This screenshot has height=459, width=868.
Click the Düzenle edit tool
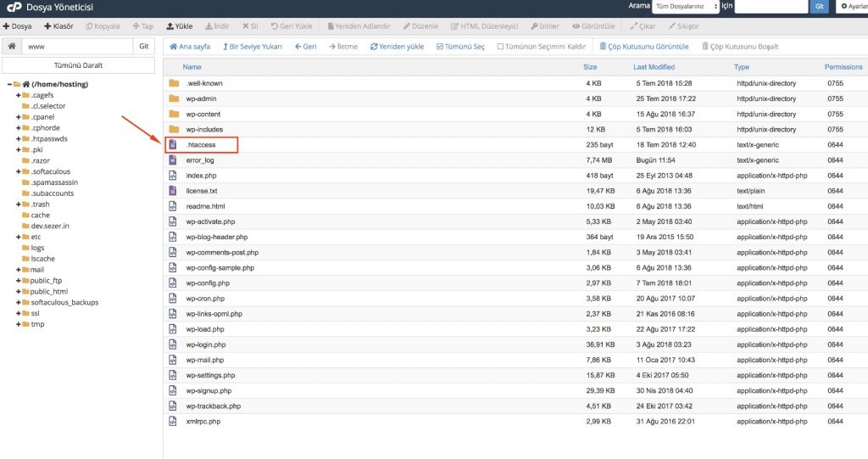[x=420, y=26]
